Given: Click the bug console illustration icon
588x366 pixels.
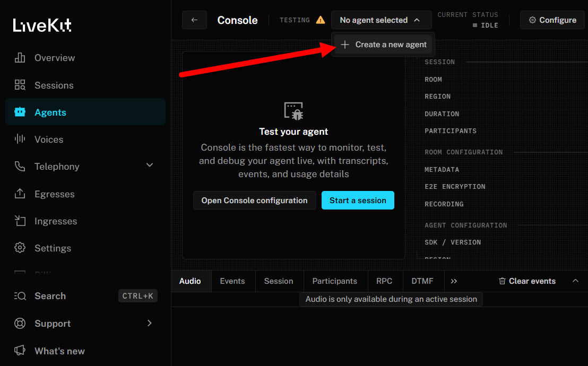Looking at the screenshot, I should coord(293,111).
